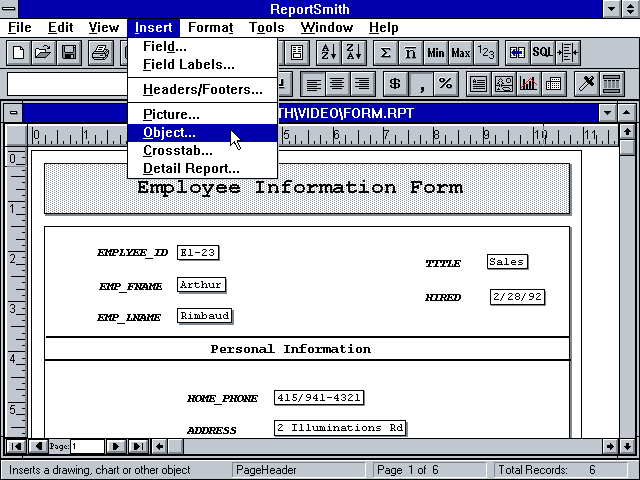Click the crosstab grid toolbar icon
Screen dimensions: 640x480
pyautogui.click(x=553, y=84)
